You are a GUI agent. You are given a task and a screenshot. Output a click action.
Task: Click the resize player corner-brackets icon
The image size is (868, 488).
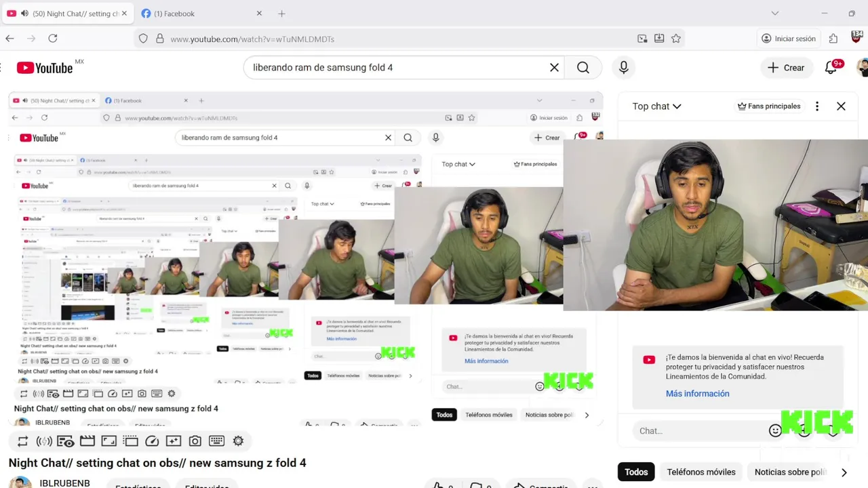(x=108, y=441)
